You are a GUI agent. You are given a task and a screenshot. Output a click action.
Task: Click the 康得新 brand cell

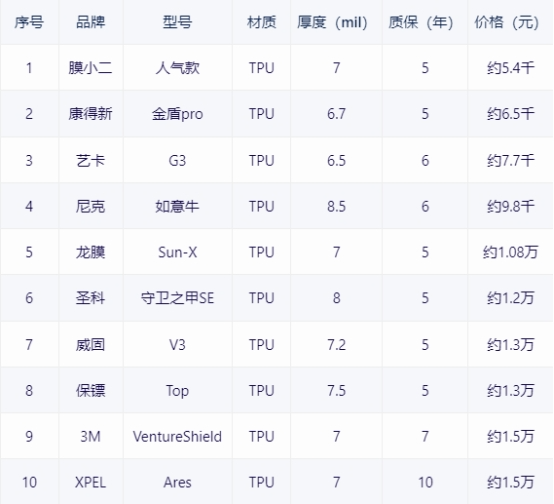(x=91, y=114)
